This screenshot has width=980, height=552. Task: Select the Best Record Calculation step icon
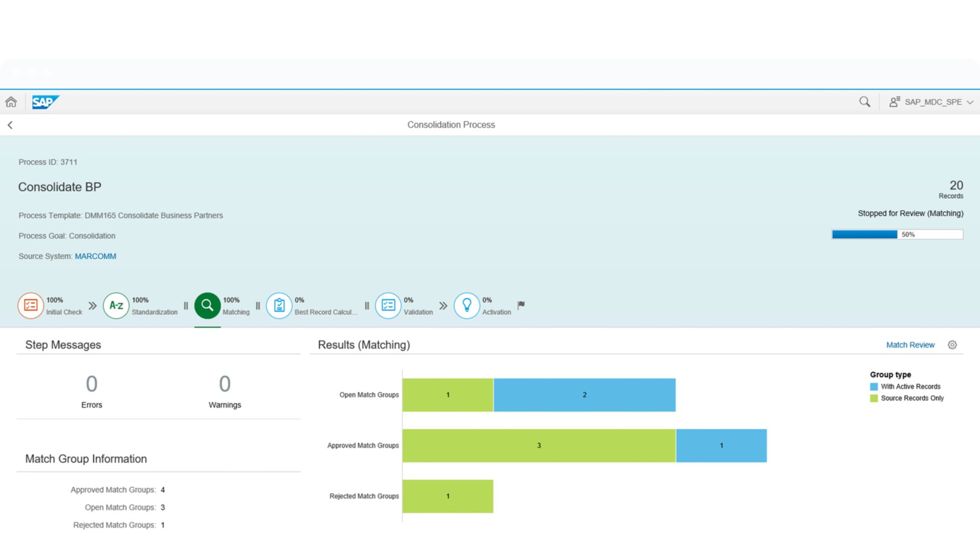point(279,305)
